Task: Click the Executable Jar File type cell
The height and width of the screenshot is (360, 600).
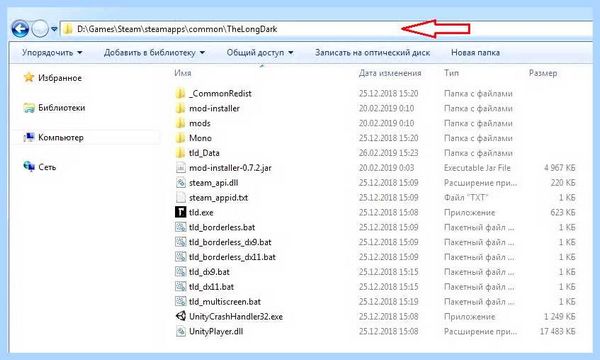Action: pyautogui.click(x=477, y=168)
